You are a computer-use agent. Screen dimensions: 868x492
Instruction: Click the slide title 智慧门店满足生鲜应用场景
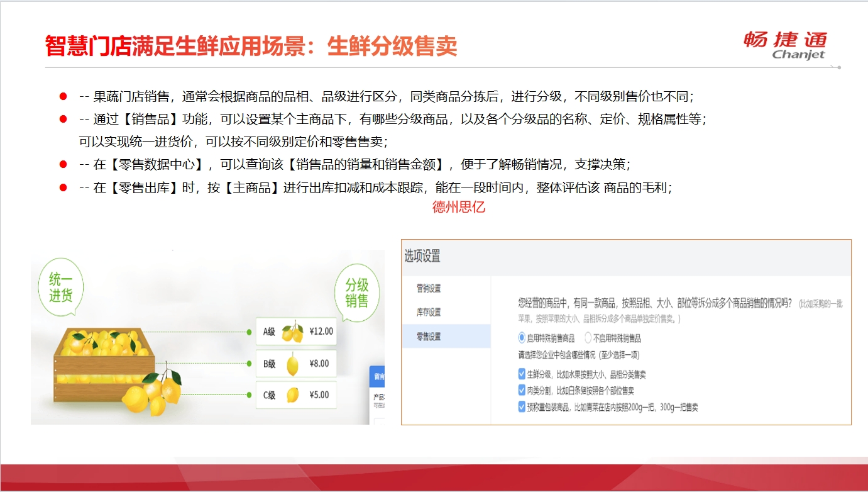click(177, 47)
